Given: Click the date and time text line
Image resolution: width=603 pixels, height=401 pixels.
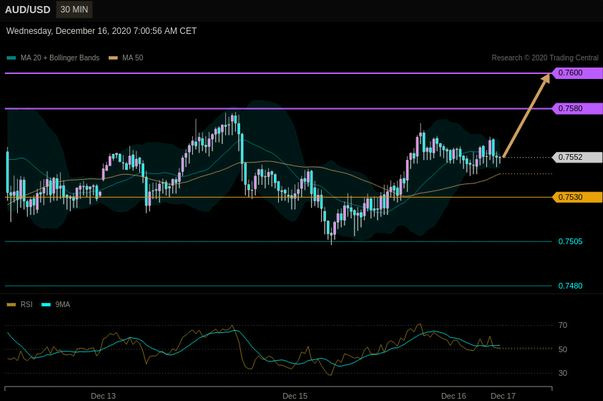Looking at the screenshot, I should [x=102, y=31].
